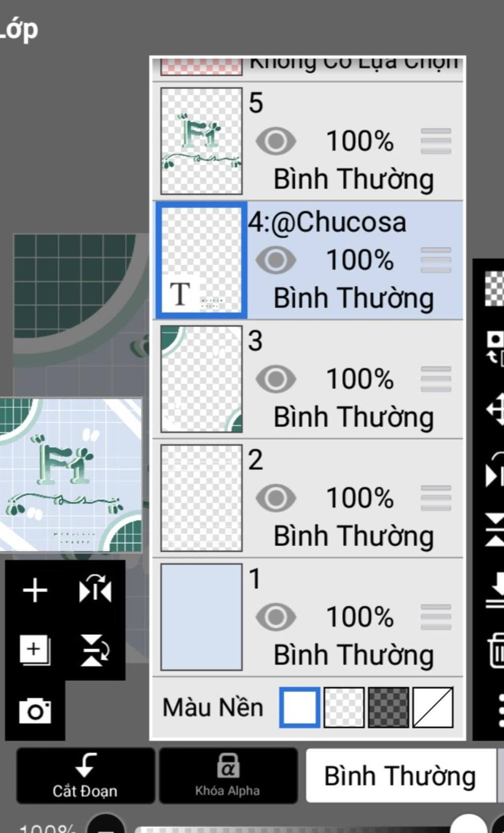Choose the white Màu Nền background swatch
This screenshot has height=833, width=504.
299,707
